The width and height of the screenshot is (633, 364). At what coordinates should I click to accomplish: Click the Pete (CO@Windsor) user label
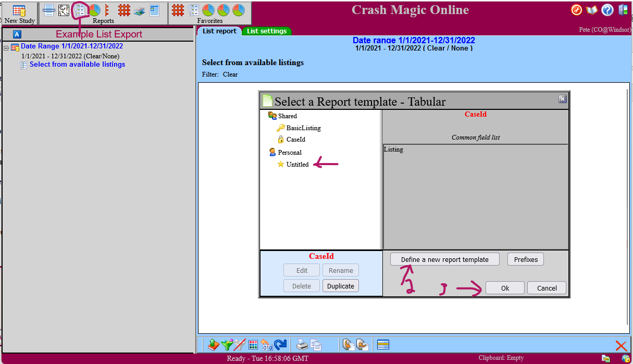(605, 30)
